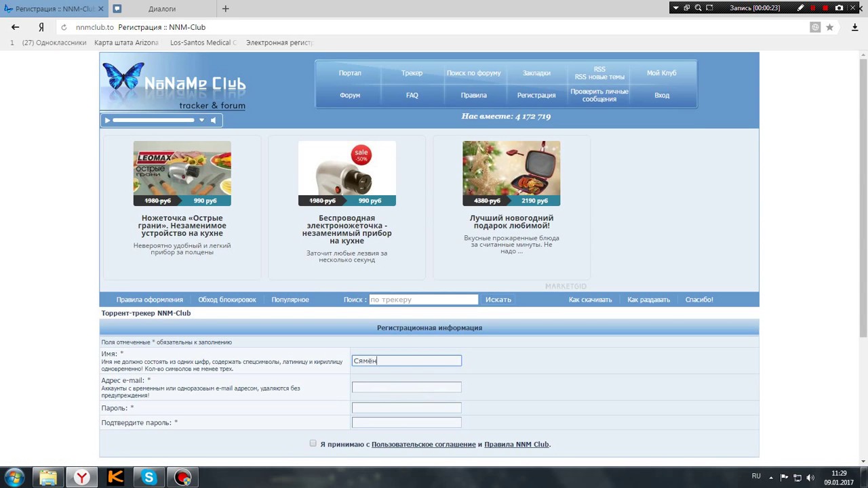Play the site audio player
Viewport: 868px width, 488px height.
pos(107,120)
